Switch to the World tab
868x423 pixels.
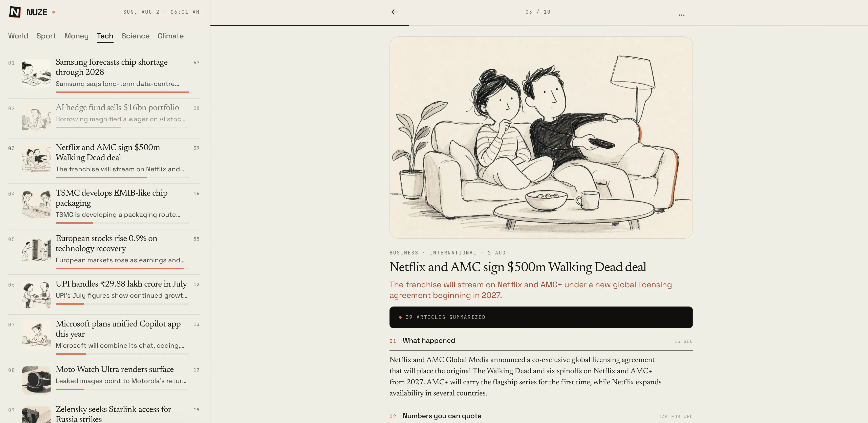pos(18,36)
